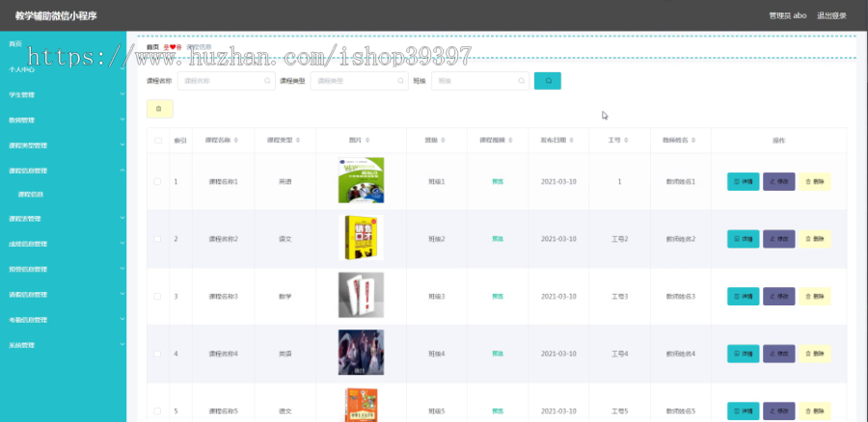
Task: Open yellow book thumbnail in 课程名称2 row
Action: point(361,238)
